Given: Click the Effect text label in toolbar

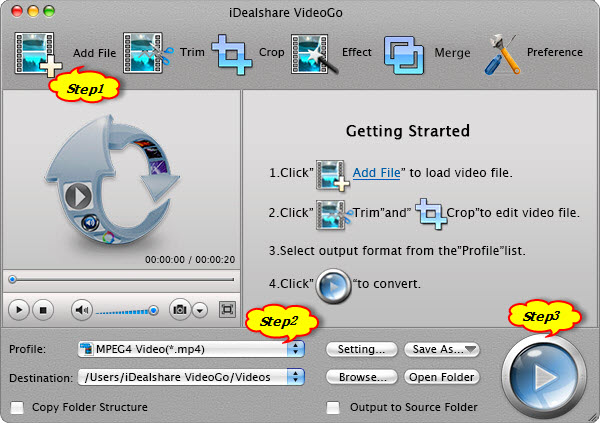Looking at the screenshot, I should [357, 52].
